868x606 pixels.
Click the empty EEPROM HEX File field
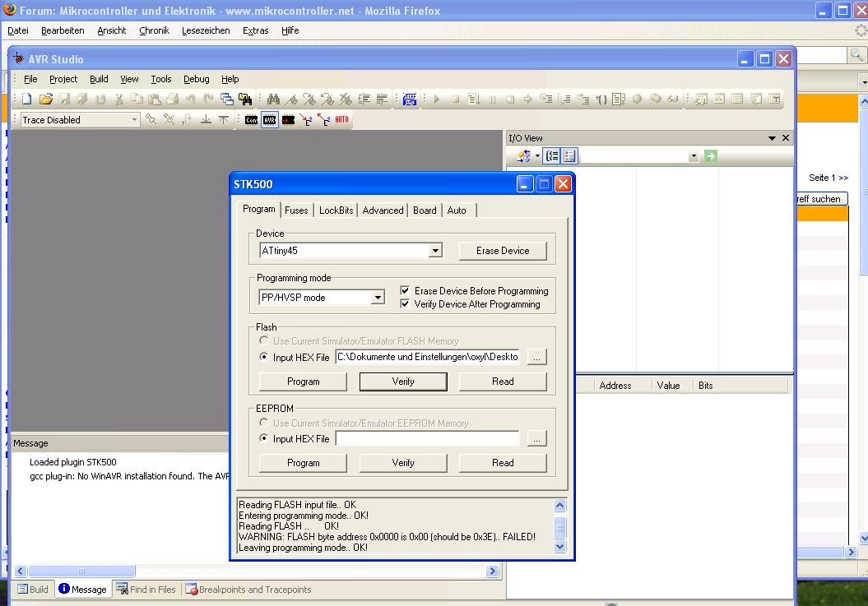[427, 438]
